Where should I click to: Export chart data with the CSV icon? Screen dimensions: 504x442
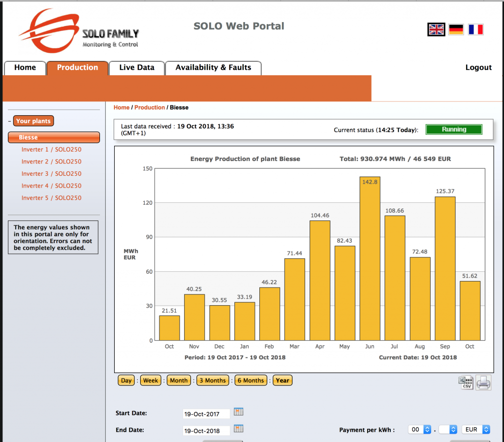coord(466,382)
